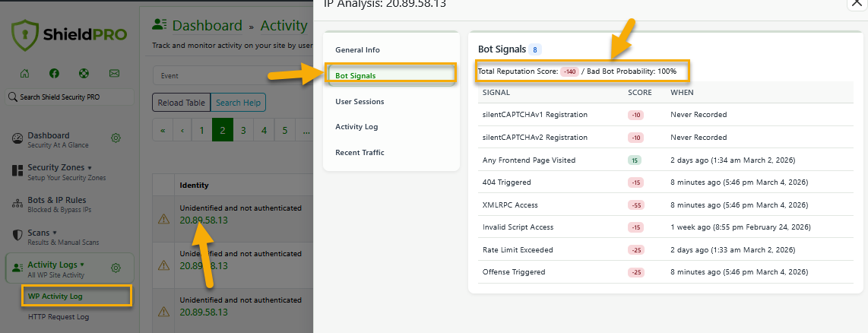Click the warning icon in first table row
This screenshot has height=333, width=868.
163,220
